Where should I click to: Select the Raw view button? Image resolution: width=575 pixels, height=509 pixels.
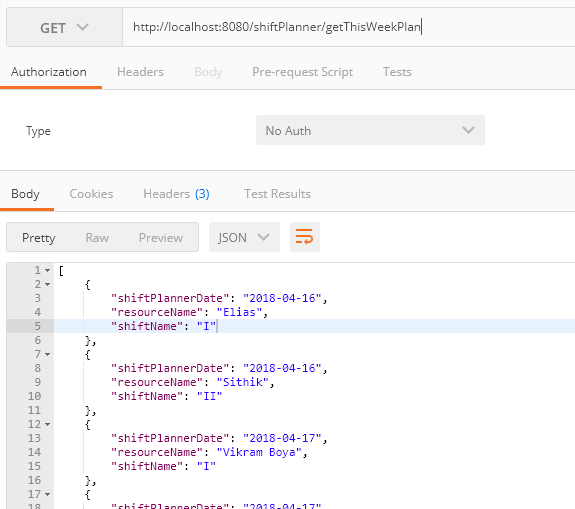pyautogui.click(x=97, y=238)
